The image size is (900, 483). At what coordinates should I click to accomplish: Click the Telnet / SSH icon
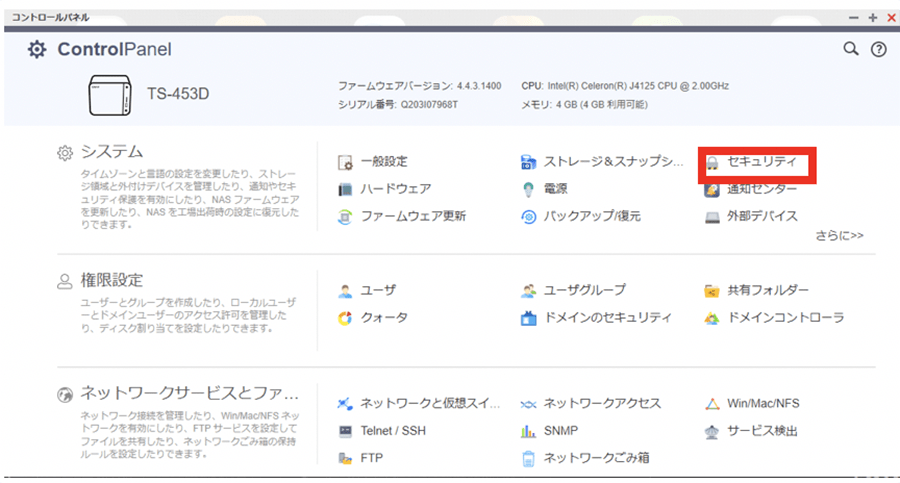point(345,431)
